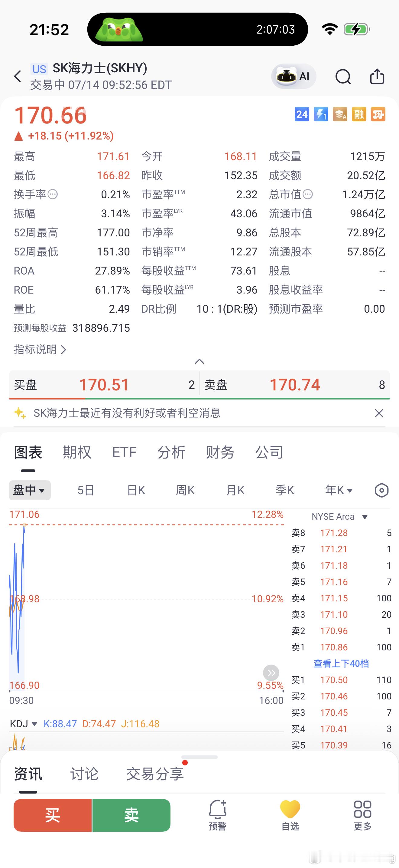The image size is (399, 868).
Task: Tap the green 卖 sell button
Action: (131, 815)
